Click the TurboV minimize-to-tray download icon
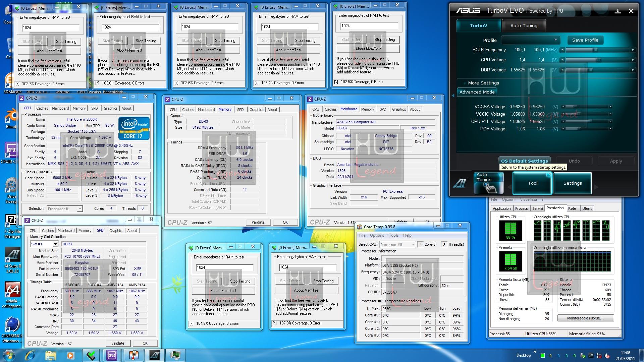644x362 pixels. (618, 11)
